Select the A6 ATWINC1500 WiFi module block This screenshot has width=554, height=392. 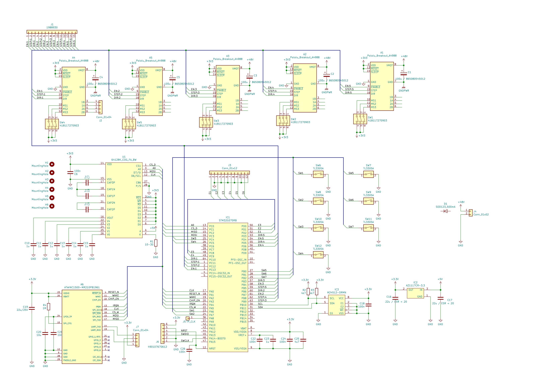(x=82, y=327)
